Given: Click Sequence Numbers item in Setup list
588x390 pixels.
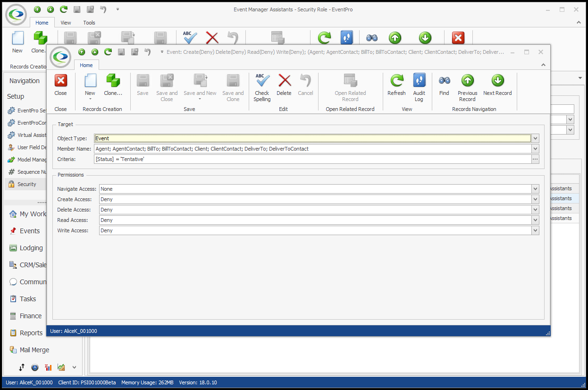Looking at the screenshot, I should (27, 172).
